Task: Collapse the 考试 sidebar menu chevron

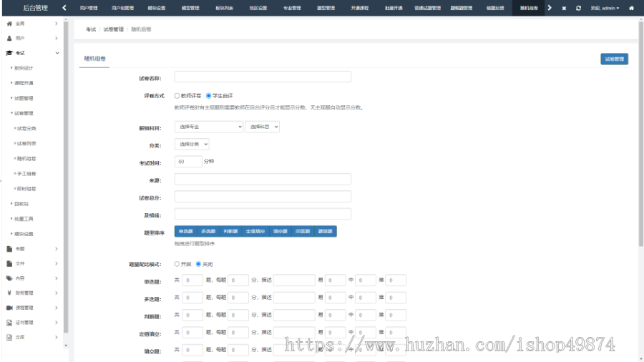Action: [x=57, y=53]
